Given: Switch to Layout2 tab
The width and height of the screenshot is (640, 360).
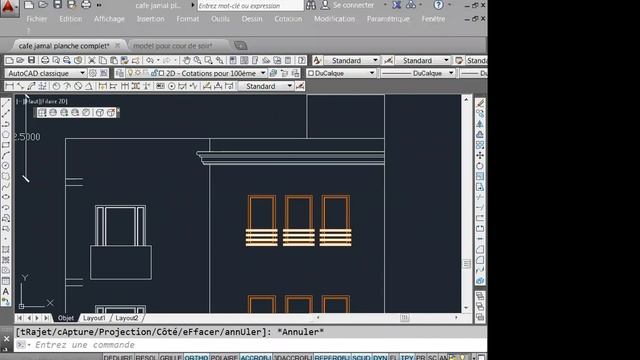Looking at the screenshot, I should [127, 318].
